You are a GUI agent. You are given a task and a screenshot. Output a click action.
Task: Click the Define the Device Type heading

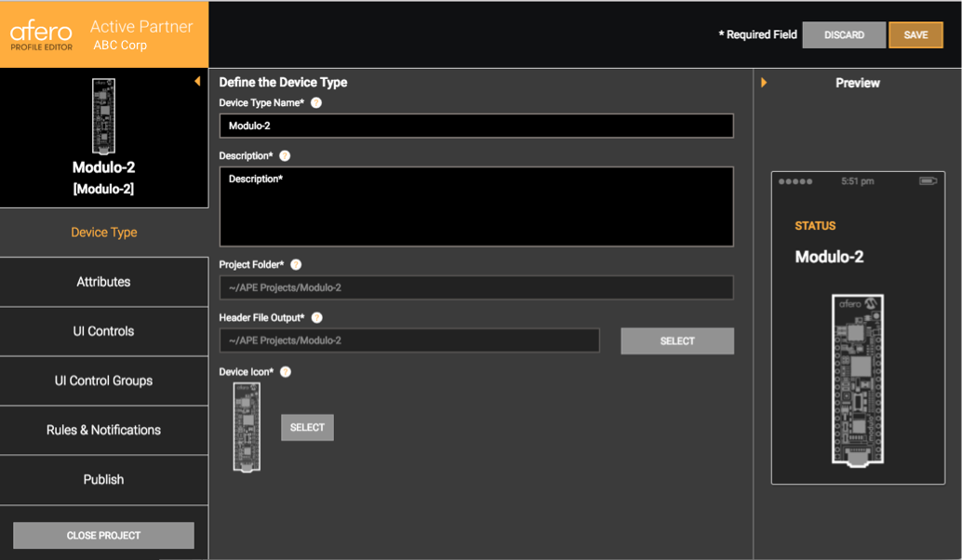(x=283, y=82)
